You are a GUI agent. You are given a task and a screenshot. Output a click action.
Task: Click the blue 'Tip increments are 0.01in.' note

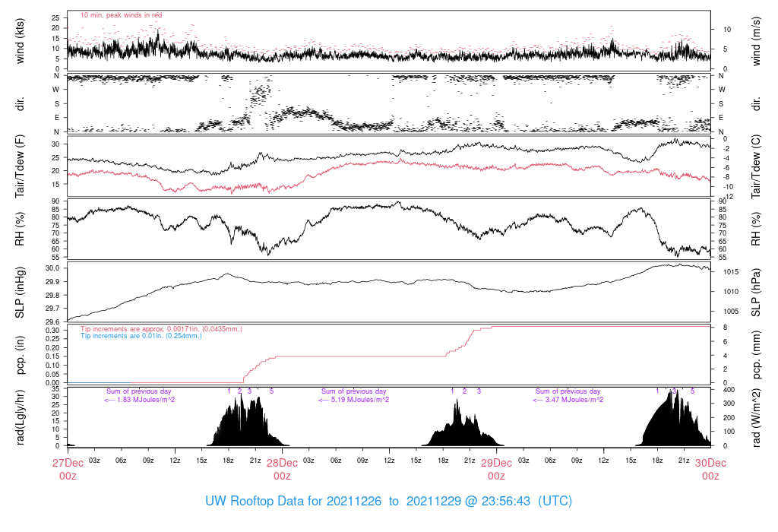[x=141, y=336]
